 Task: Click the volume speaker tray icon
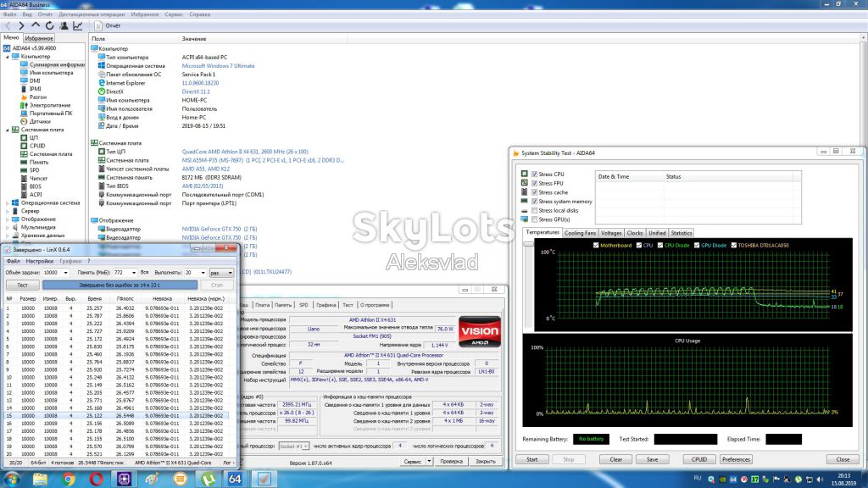(x=820, y=480)
